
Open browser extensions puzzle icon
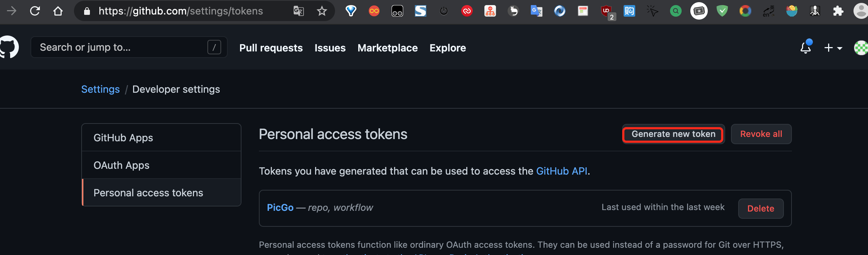pos(838,11)
